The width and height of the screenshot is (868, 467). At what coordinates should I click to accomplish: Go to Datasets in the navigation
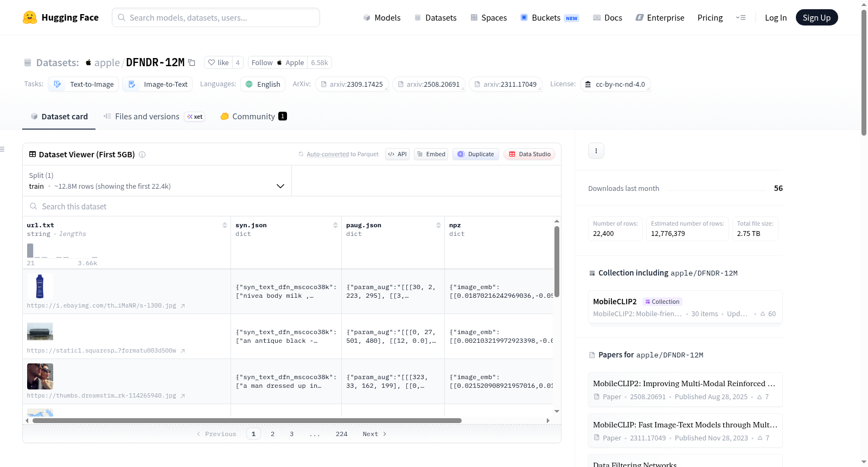click(435, 18)
